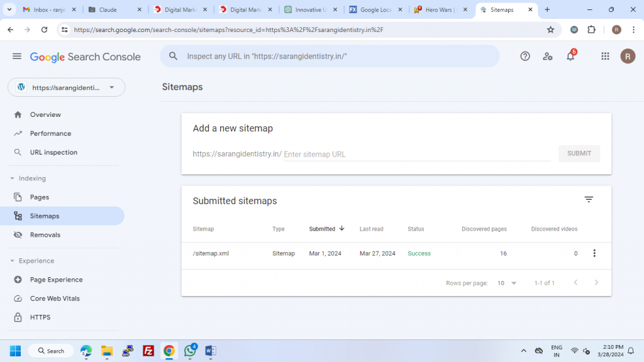This screenshot has height=362, width=644.
Task: Click the Mar 27, 2024 cell
Action: (377, 253)
